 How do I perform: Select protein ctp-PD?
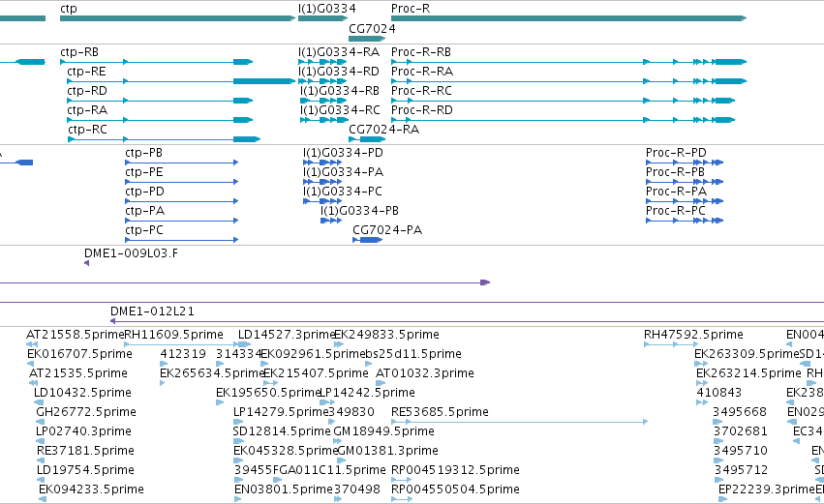tap(181, 201)
